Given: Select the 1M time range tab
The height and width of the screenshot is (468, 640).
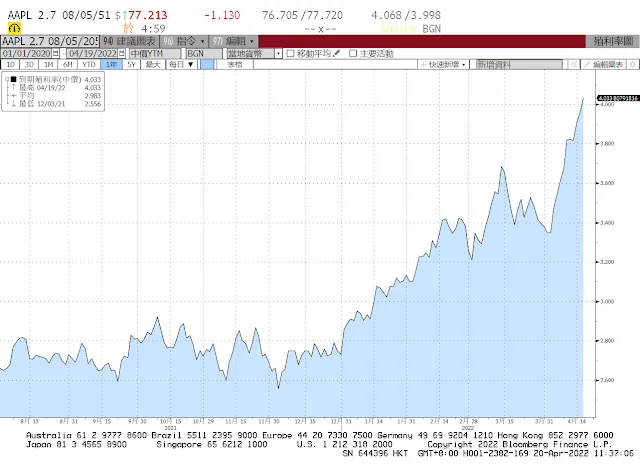Looking at the screenshot, I should (x=49, y=64).
